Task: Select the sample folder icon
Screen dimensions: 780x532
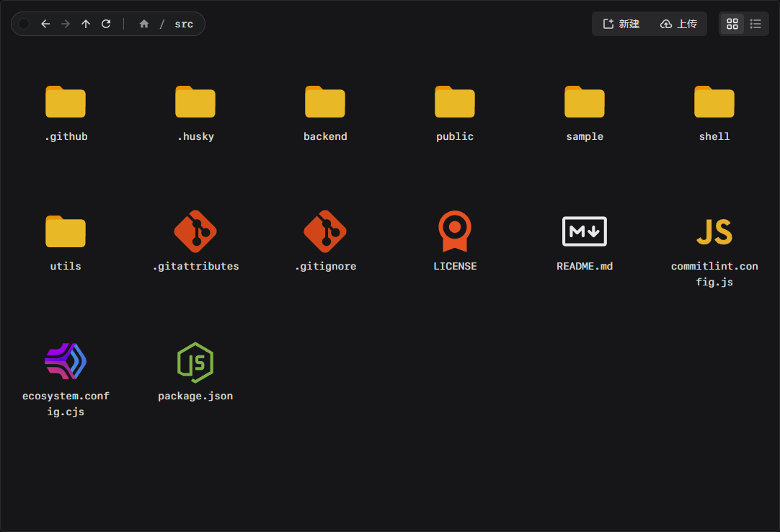Action: pyautogui.click(x=585, y=102)
